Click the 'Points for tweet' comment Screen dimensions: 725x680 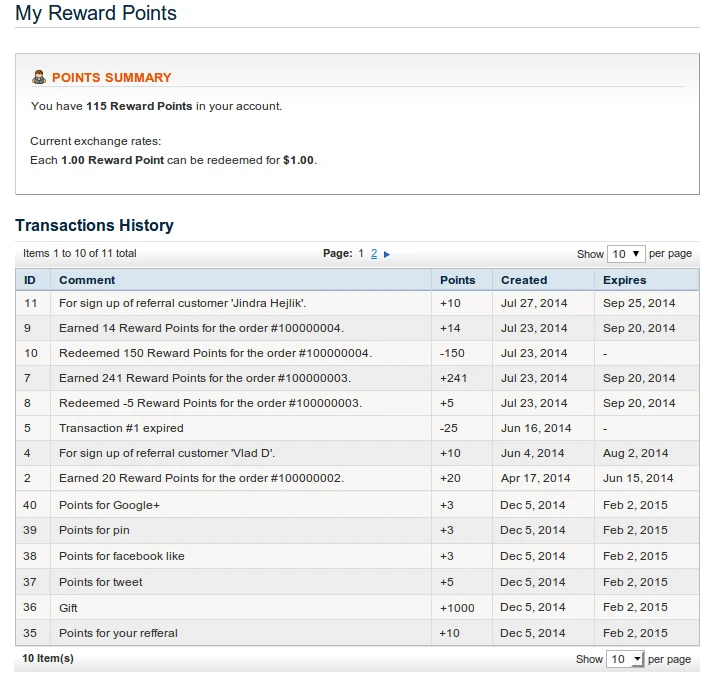[x=100, y=582]
